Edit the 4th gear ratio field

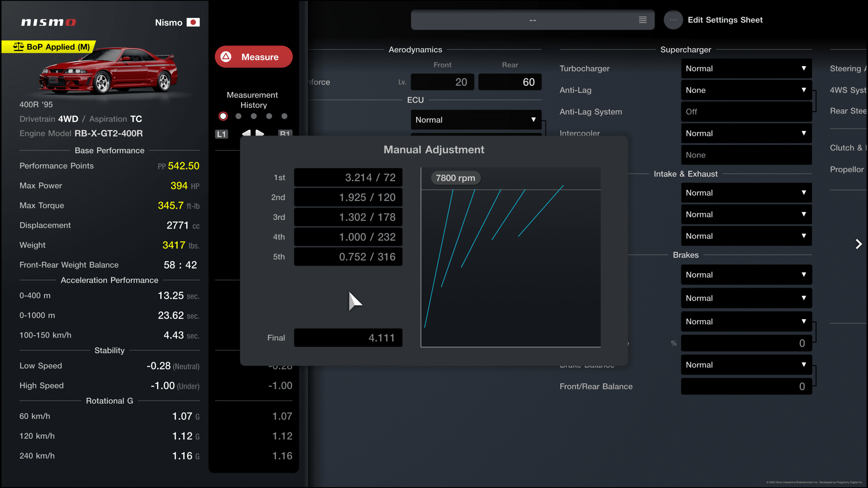pos(348,237)
